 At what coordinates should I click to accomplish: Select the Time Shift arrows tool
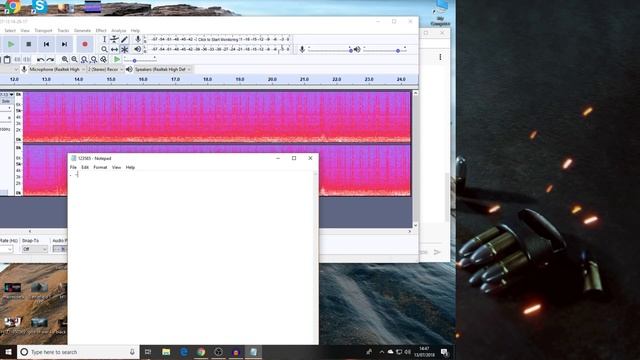[115, 49]
